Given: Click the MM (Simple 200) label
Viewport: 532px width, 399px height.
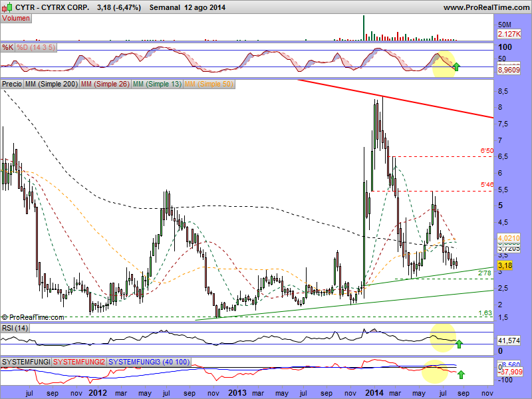Looking at the screenshot, I should (x=51, y=84).
